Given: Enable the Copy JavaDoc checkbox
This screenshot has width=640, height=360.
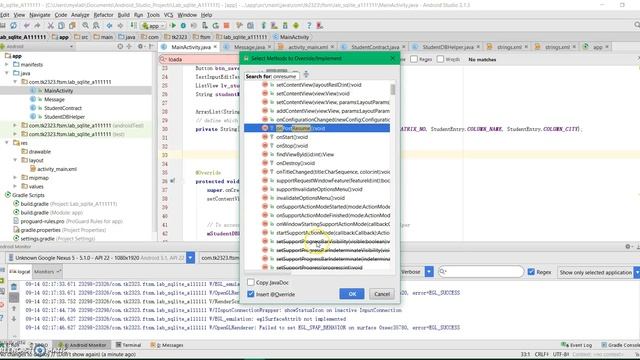Looking at the screenshot, I should click(251, 282).
